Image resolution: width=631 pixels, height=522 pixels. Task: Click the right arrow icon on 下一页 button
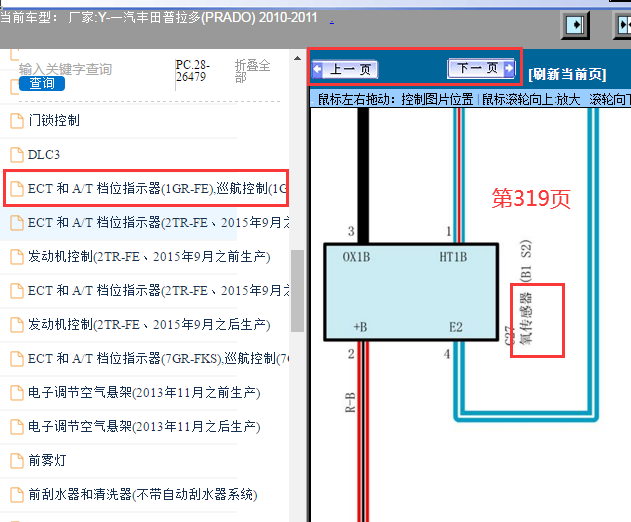pyautogui.click(x=509, y=68)
